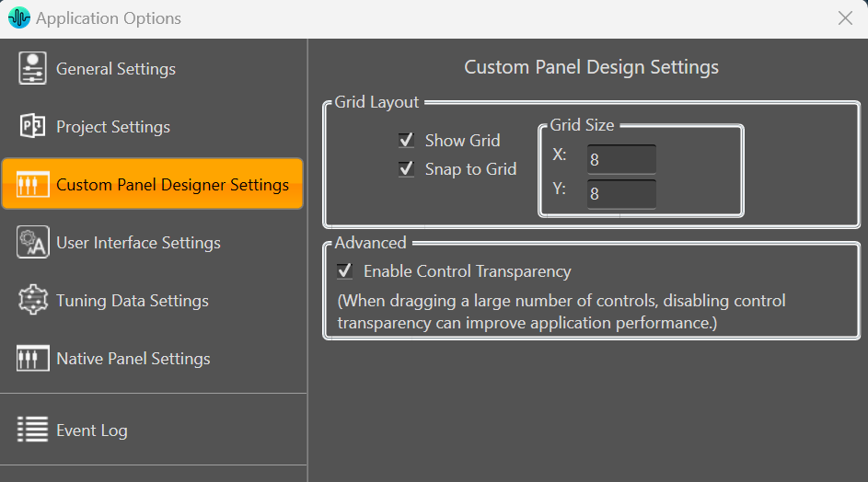Click the Grid Size X input field
Image resolution: width=868 pixels, height=482 pixels.
tap(621, 159)
